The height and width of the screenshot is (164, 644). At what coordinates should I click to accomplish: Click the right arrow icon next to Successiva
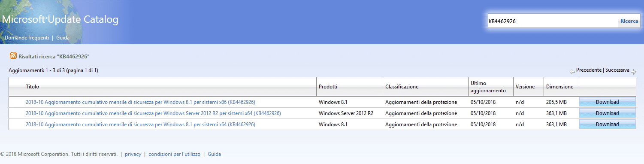[x=633, y=71]
